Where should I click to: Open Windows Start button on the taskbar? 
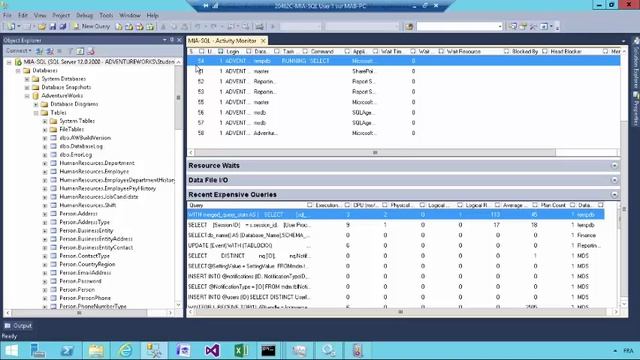pyautogui.click(x=11, y=350)
